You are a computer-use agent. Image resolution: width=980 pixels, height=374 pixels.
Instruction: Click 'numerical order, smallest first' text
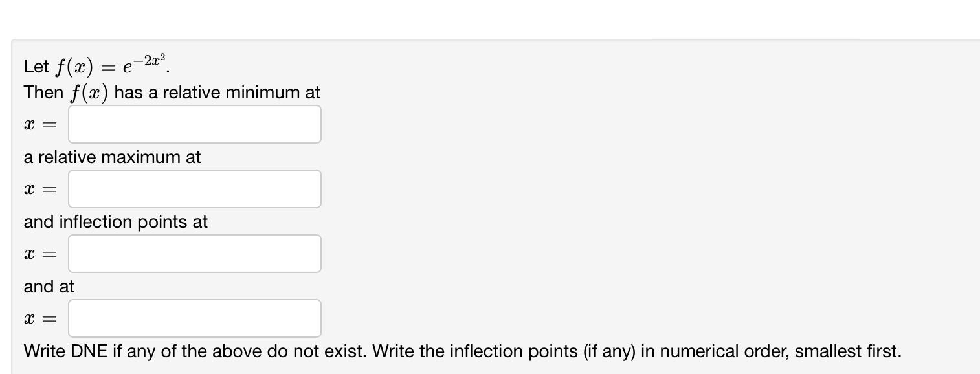777,351
